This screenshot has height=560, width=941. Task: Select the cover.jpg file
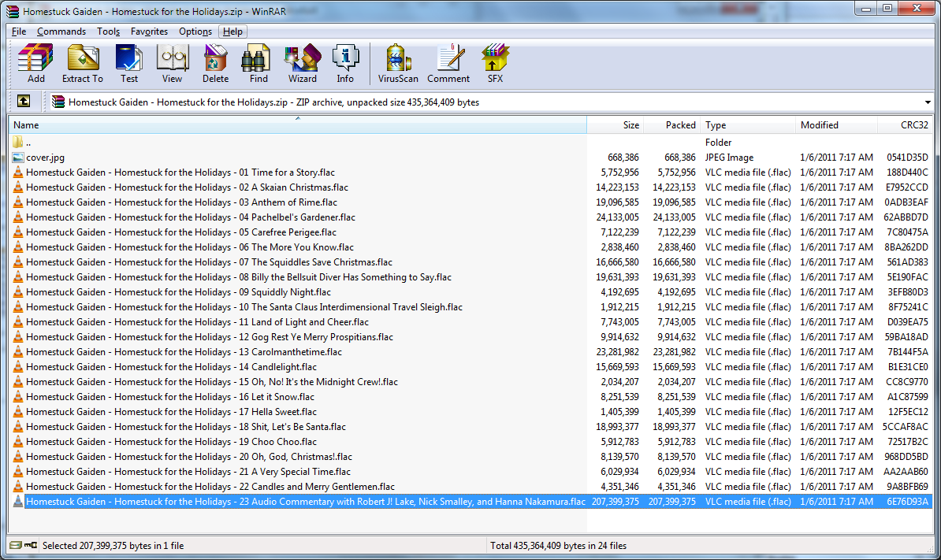(x=45, y=158)
